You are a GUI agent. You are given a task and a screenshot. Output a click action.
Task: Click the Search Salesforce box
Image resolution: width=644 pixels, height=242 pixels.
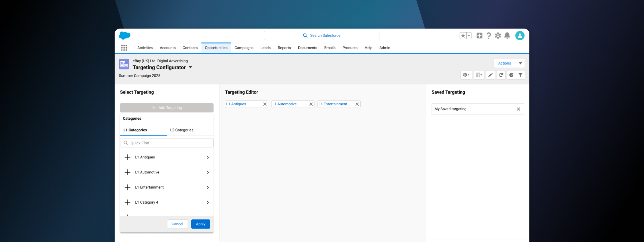click(321, 35)
